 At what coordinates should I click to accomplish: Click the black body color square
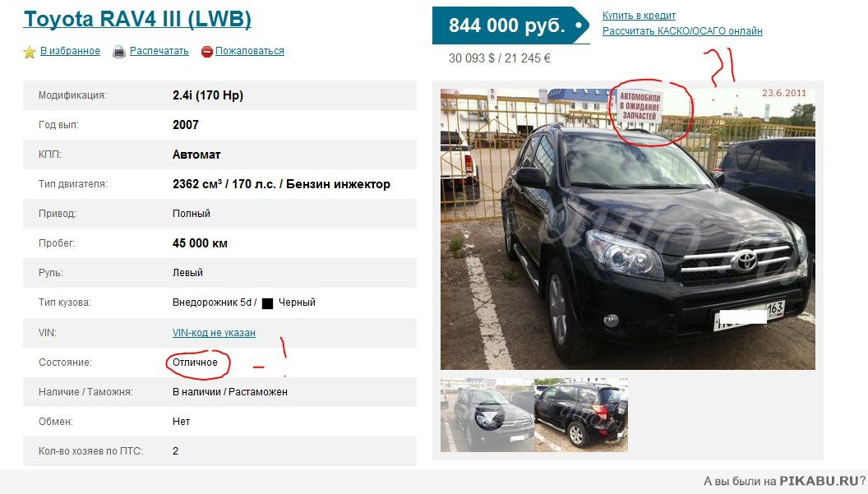point(267,303)
